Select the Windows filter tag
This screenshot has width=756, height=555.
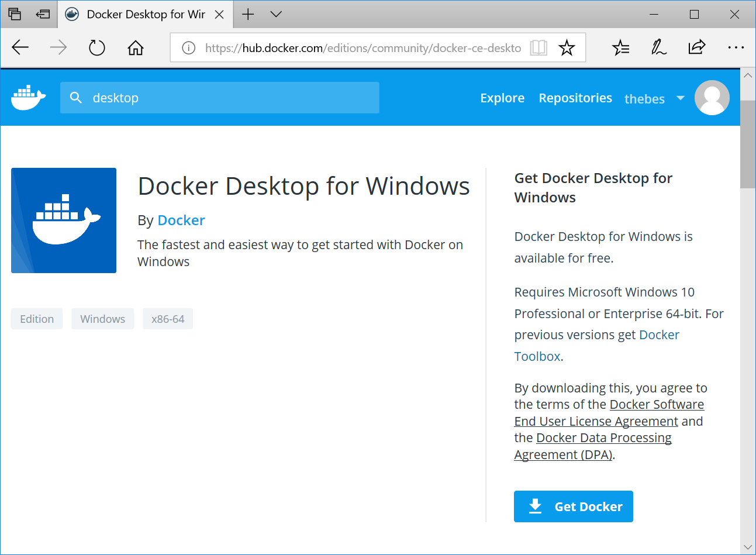[102, 319]
